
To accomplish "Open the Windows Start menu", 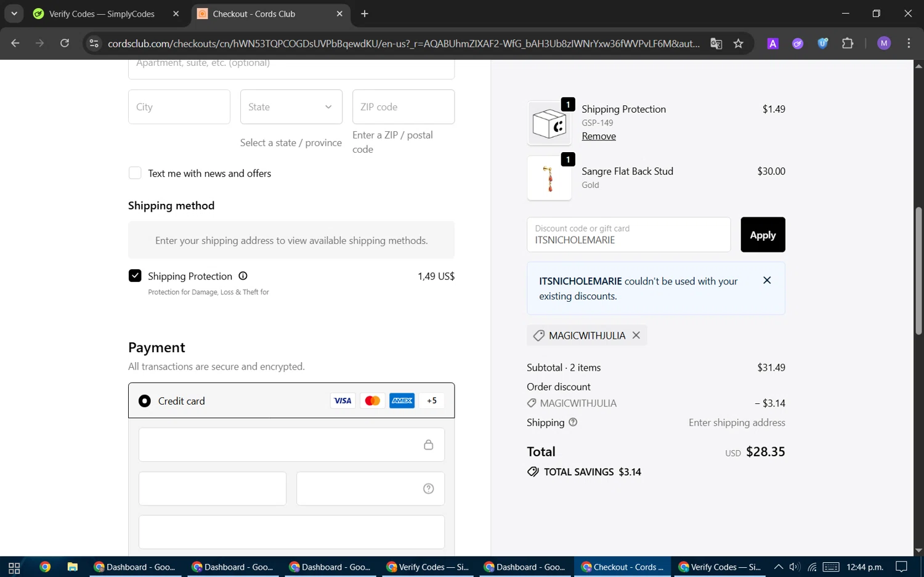I will (14, 567).
